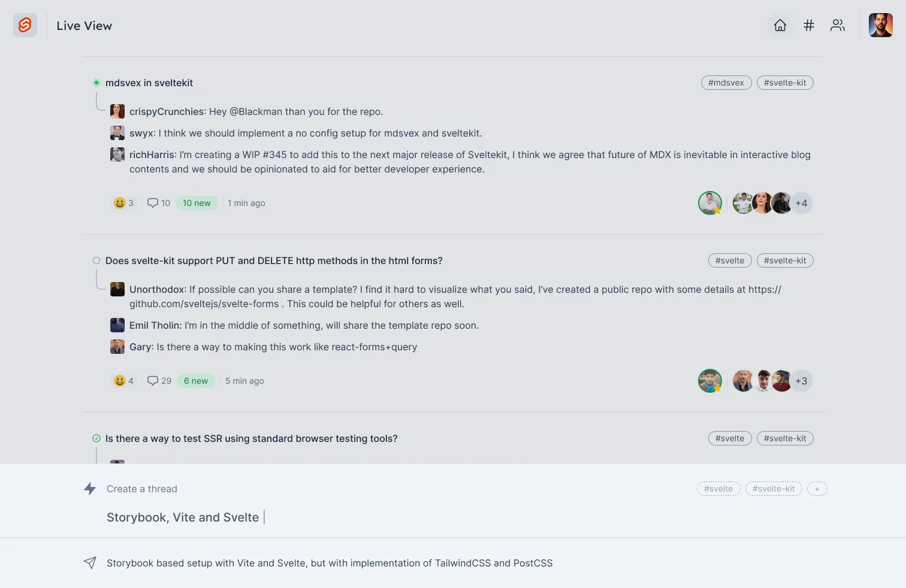Image resolution: width=906 pixels, height=588 pixels.
Task: Send the thread with the paper plane icon
Action: coord(90,563)
